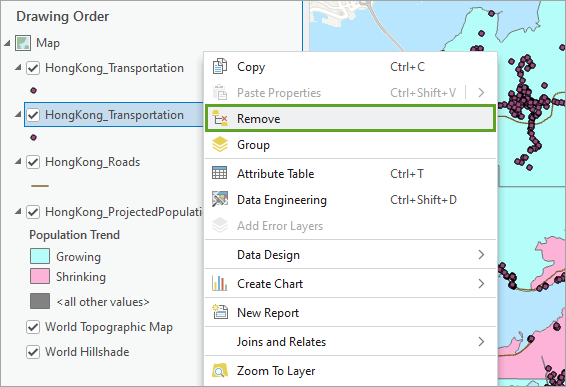Click the Growing legend label
This screenshot has height=387, width=566.
(x=78, y=257)
